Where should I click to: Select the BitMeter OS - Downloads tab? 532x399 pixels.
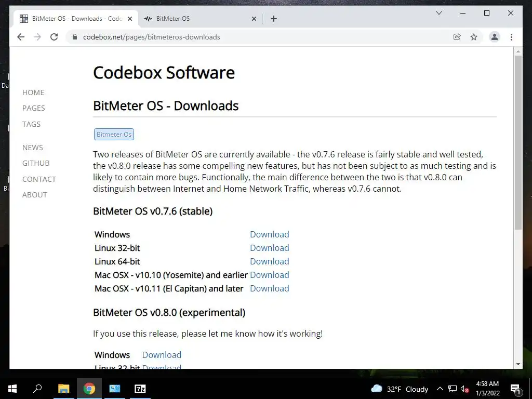(76, 19)
